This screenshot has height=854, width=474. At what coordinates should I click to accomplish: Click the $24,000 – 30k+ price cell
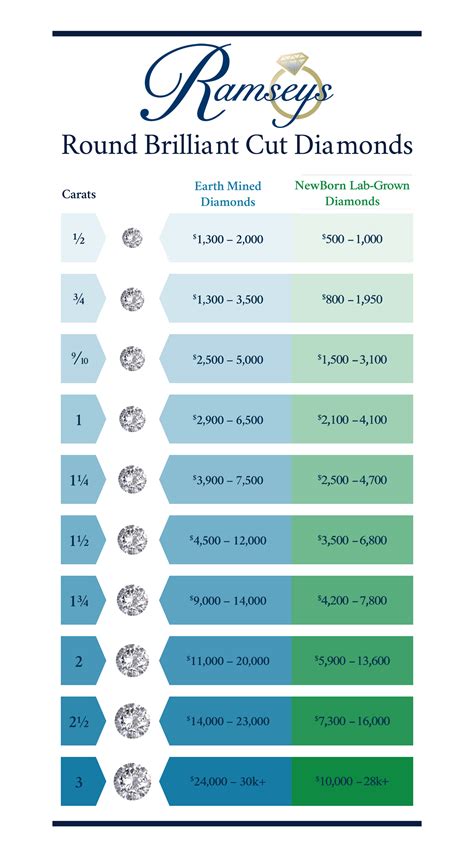228,782
